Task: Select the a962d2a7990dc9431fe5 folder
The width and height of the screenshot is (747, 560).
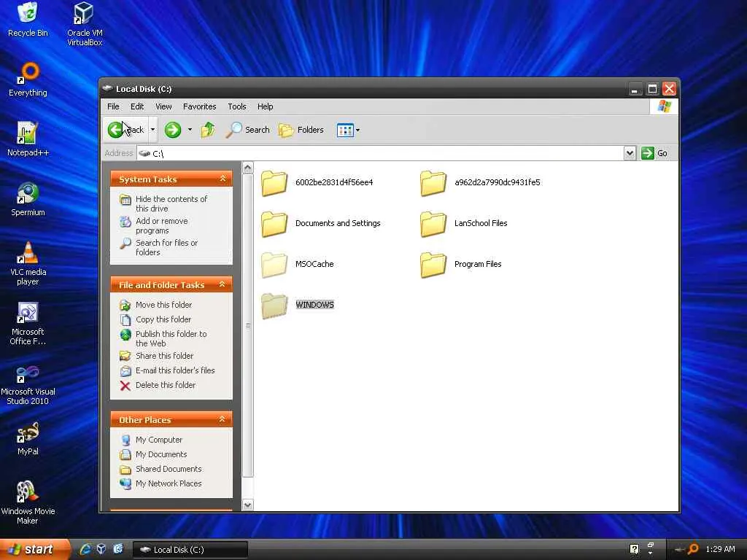Action: pyautogui.click(x=480, y=183)
